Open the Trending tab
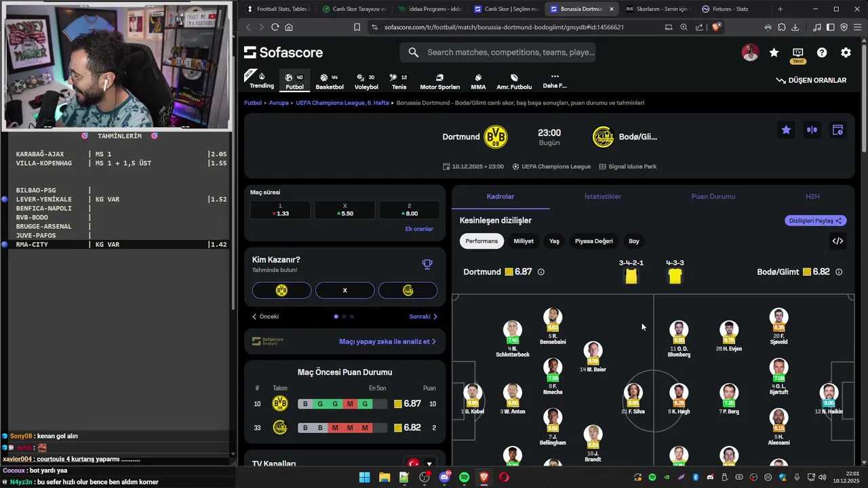 tap(262, 81)
